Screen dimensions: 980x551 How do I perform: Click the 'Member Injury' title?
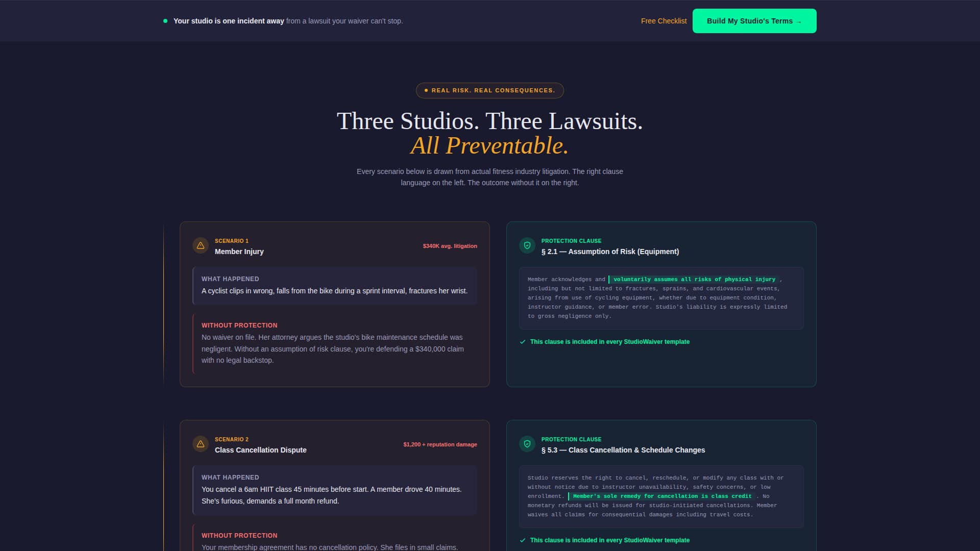(x=239, y=252)
